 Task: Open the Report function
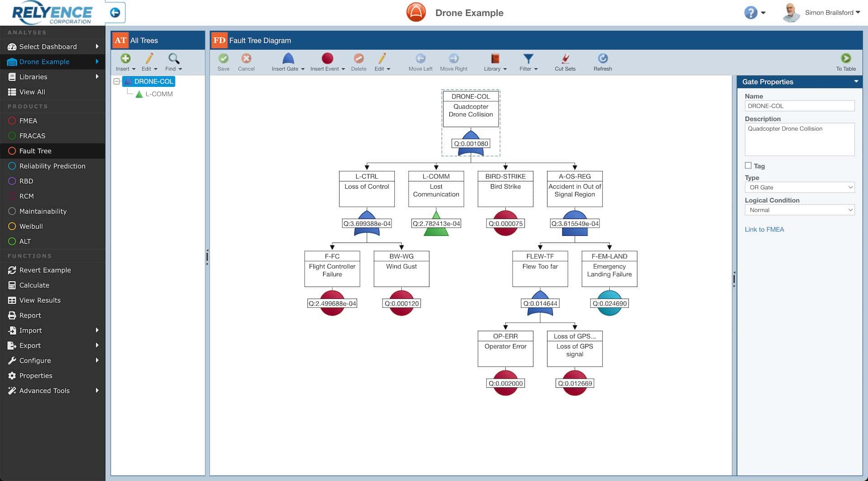click(29, 315)
